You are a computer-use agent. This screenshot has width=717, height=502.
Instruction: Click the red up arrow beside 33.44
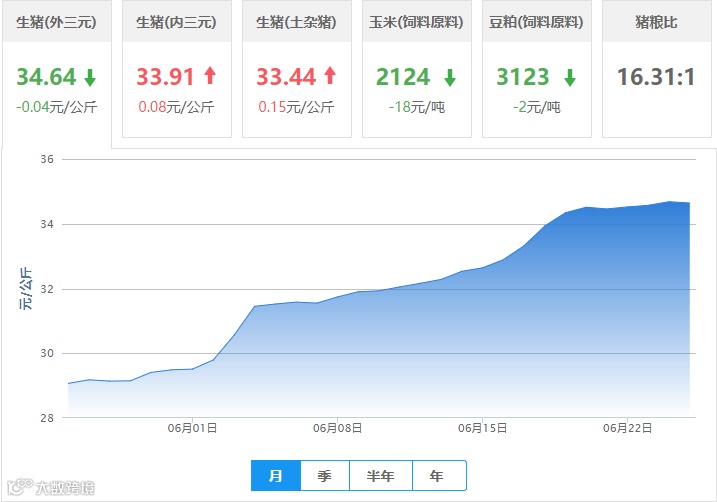[330, 75]
